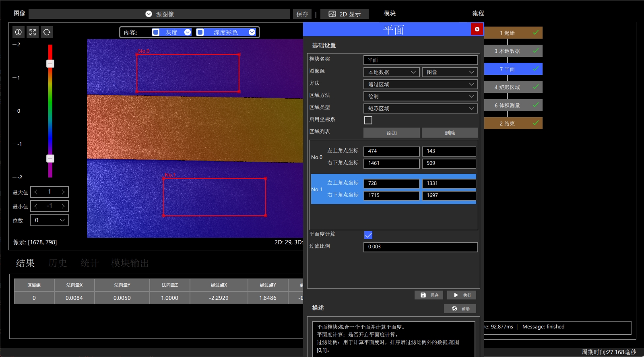The height and width of the screenshot is (357, 644).
Task: Click No.0 bottom-right X field 1461
Action: (x=392, y=163)
